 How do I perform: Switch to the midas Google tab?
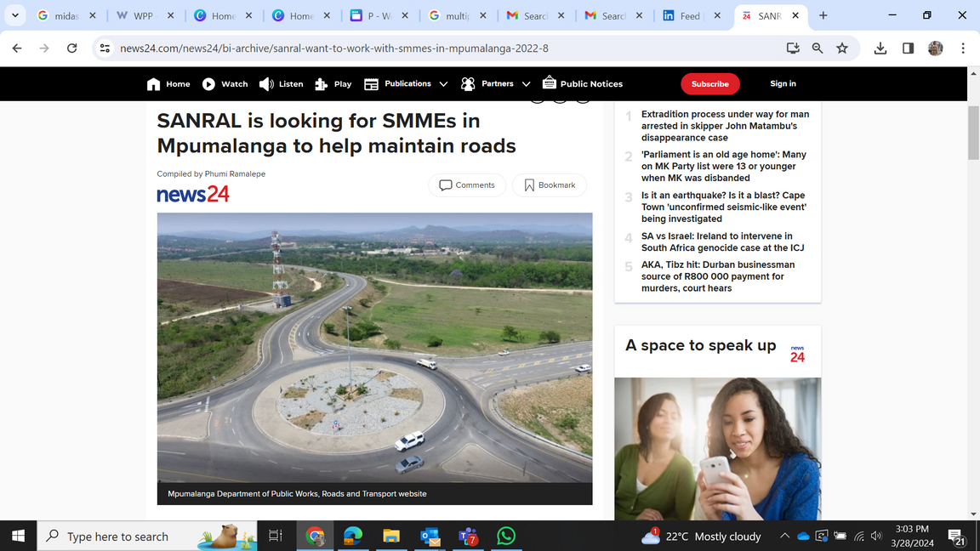click(x=67, y=15)
